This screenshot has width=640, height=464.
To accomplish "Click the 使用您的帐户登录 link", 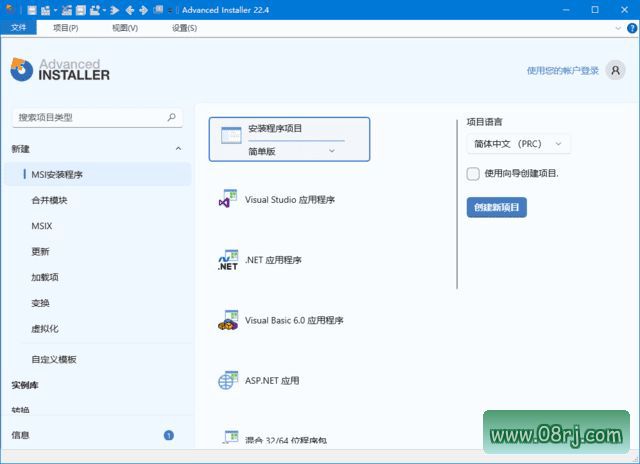I will click(x=563, y=71).
